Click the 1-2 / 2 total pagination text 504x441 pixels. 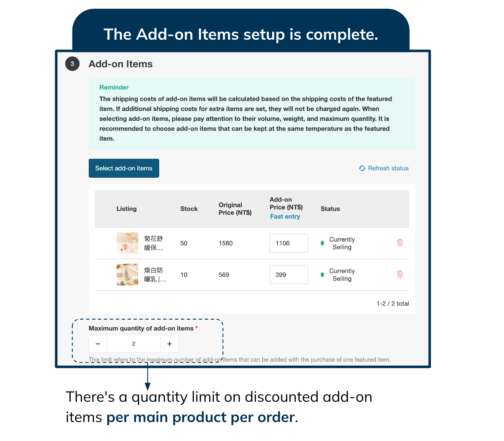click(392, 303)
